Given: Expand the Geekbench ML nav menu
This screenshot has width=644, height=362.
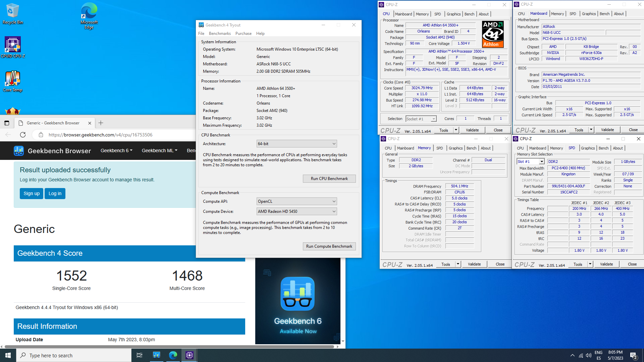Looking at the screenshot, I should (x=159, y=151).
